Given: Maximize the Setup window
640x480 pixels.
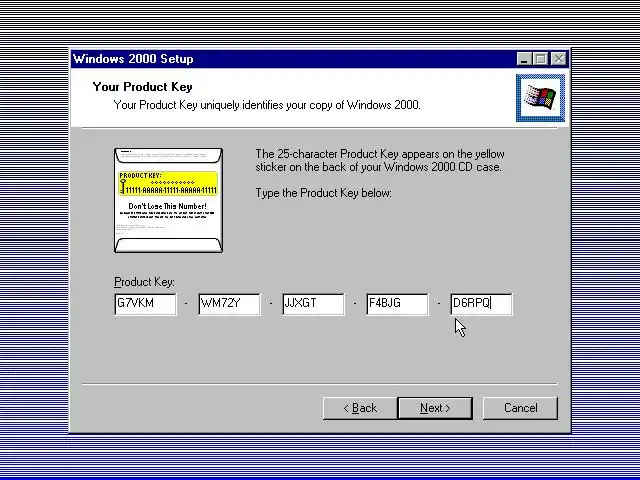Looking at the screenshot, I should pos(541,59).
